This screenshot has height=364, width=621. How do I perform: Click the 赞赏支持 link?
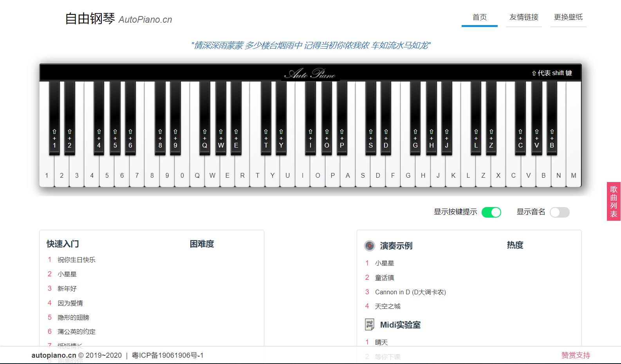(x=576, y=355)
